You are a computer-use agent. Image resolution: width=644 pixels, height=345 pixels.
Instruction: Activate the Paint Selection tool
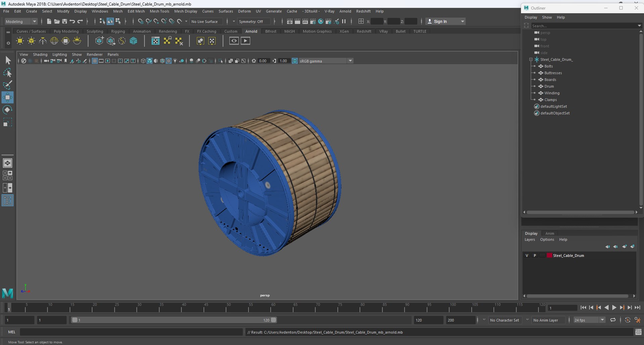point(8,85)
